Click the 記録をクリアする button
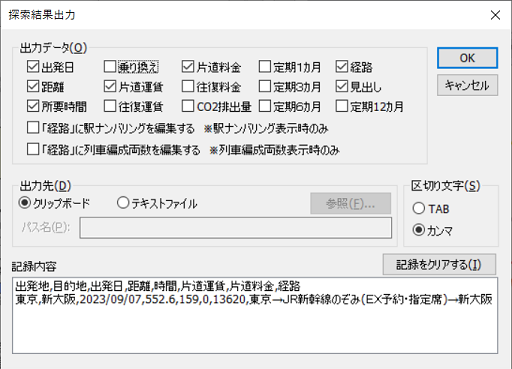This screenshot has height=369, width=512. [x=439, y=265]
